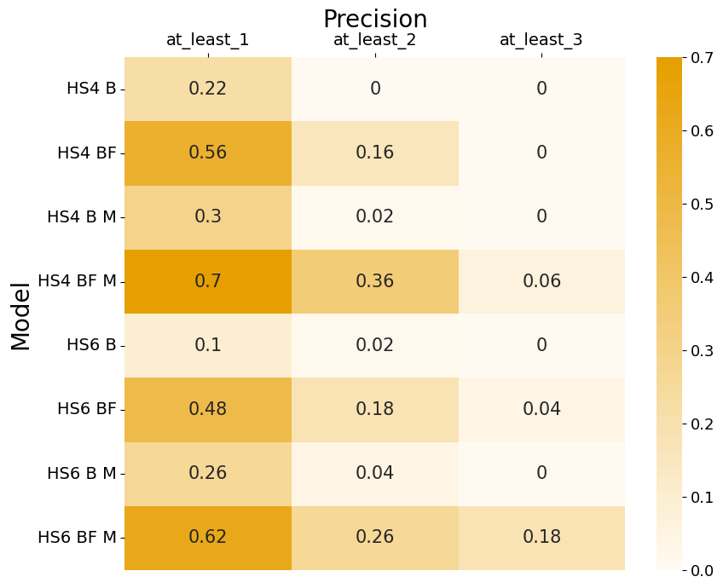This screenshot has height=588, width=723.
Task: Click the Precision title
Action: click(x=374, y=19)
